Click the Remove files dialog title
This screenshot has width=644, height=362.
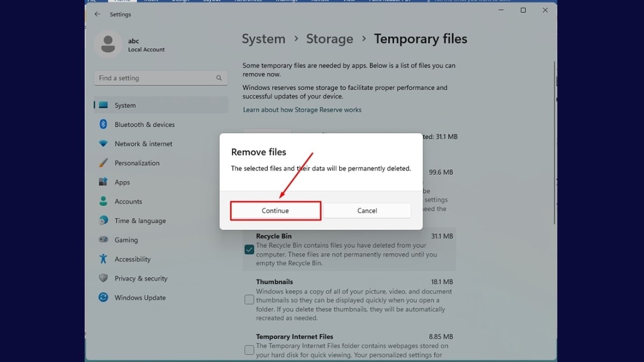click(259, 152)
